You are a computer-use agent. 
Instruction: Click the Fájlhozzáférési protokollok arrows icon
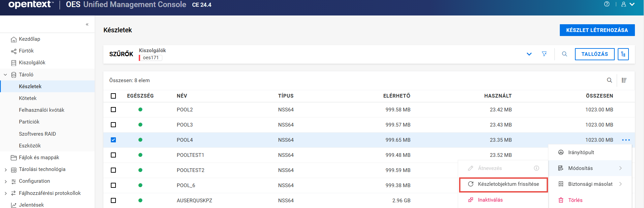14,193
